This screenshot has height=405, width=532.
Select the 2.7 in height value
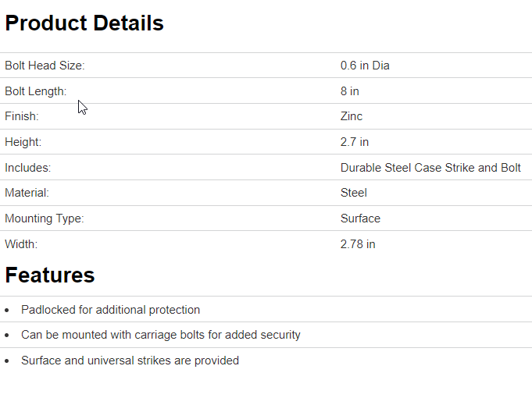click(x=355, y=142)
